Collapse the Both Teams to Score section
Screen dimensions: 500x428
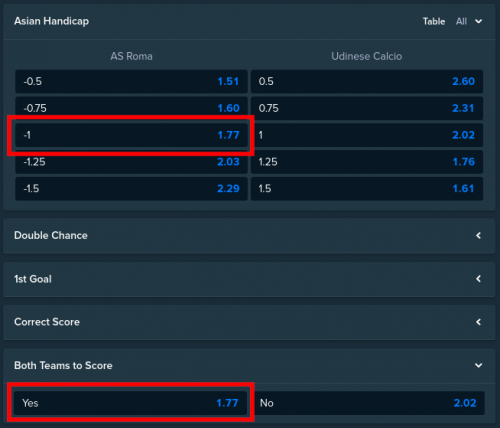point(478,365)
